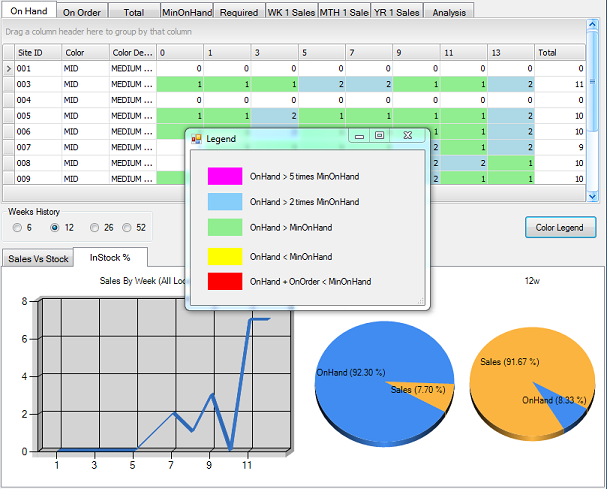
Task: Click the yellow OnHand < MinOnHand swatch
Action: 225,256
